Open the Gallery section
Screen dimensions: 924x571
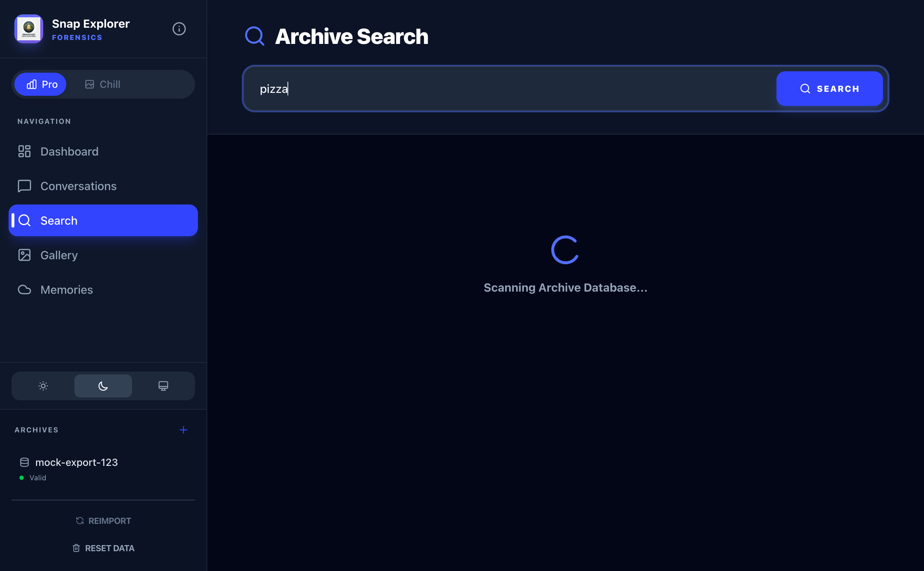pyautogui.click(x=59, y=255)
